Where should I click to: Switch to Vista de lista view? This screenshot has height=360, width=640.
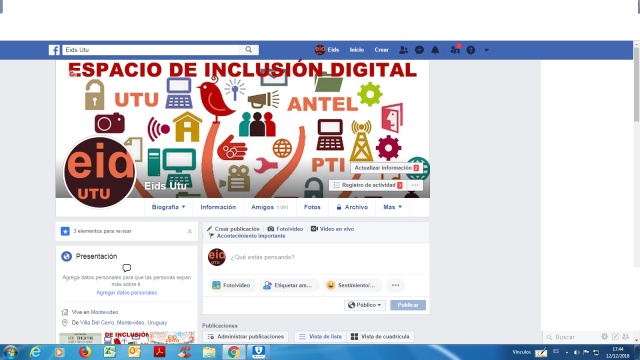coord(320,336)
